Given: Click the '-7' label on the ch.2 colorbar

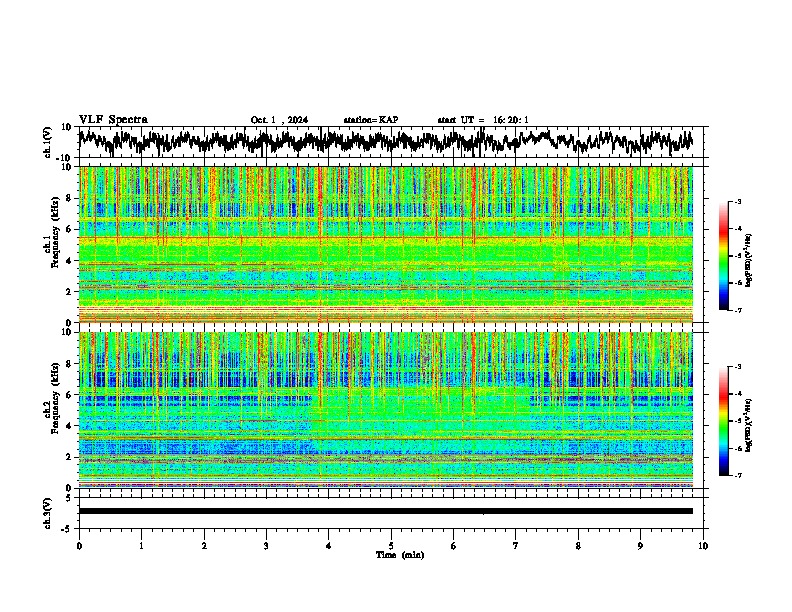Looking at the screenshot, I should [737, 475].
